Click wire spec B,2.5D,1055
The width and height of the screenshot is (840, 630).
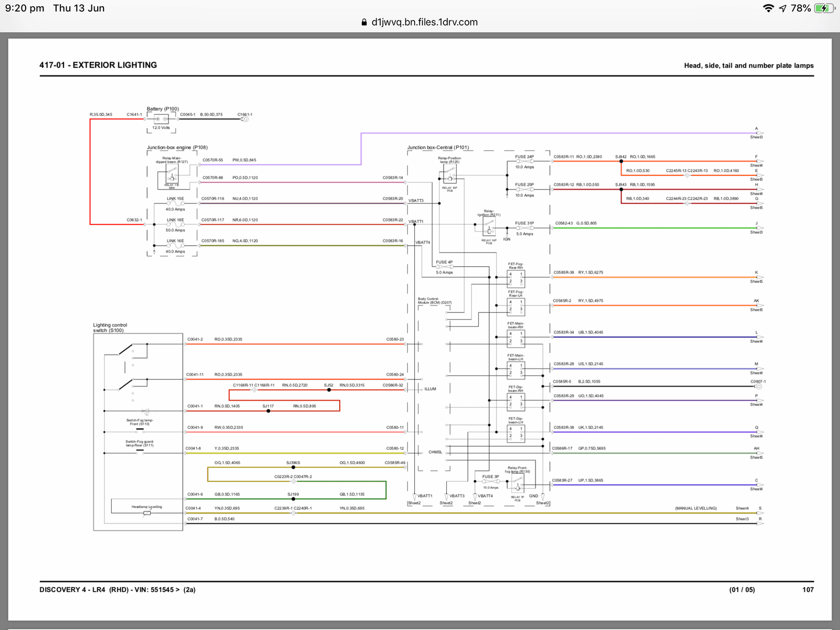click(589, 382)
